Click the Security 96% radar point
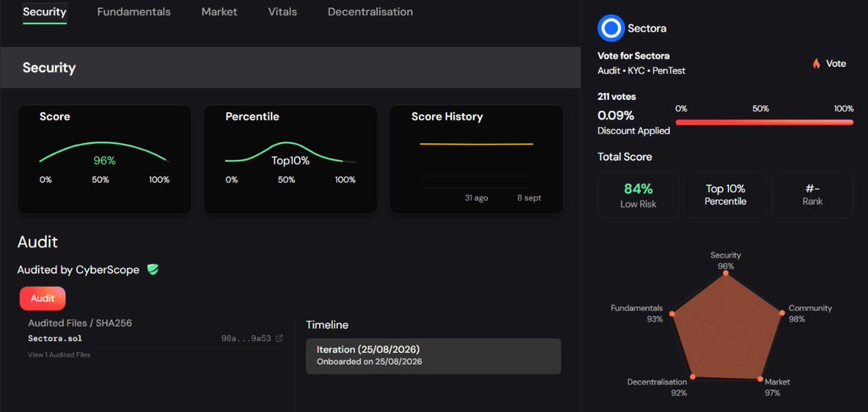Viewport: 868px width, 412px height. point(726,274)
